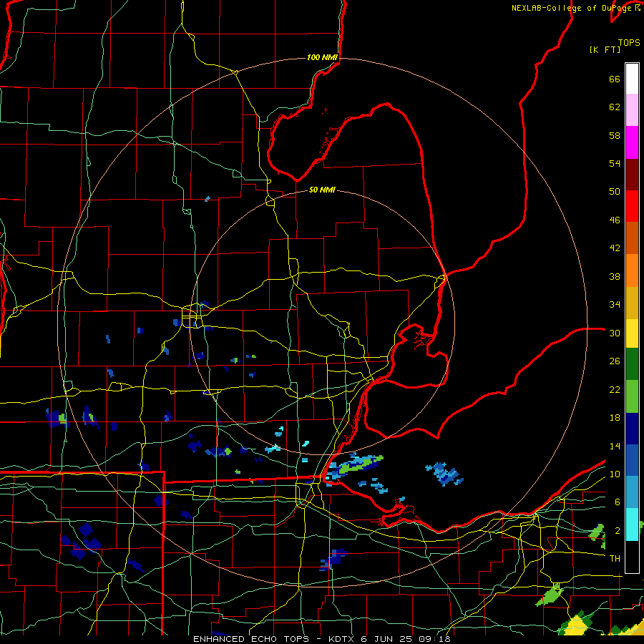Click the 18 legend value

(615, 418)
